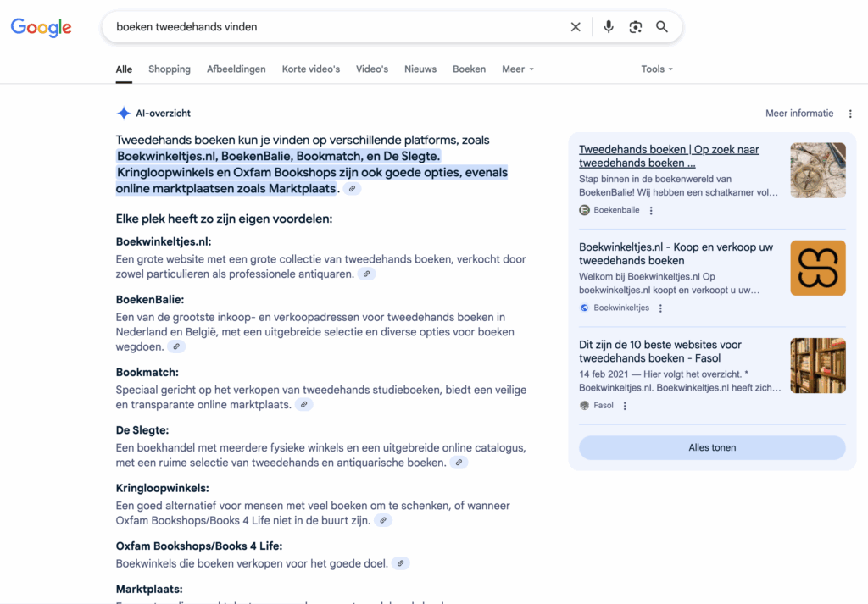This screenshot has width=868, height=604.
Task: Open options menu next to Boekwinkeltjes source
Action: coord(660,308)
